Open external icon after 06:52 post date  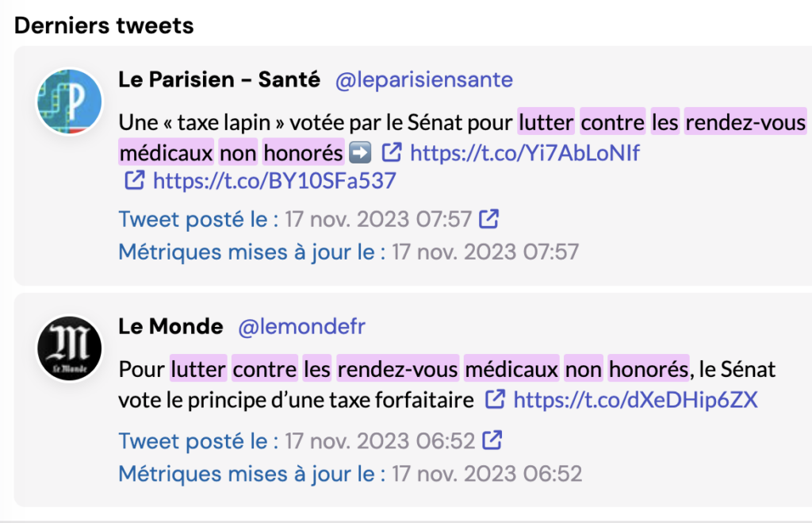(493, 440)
